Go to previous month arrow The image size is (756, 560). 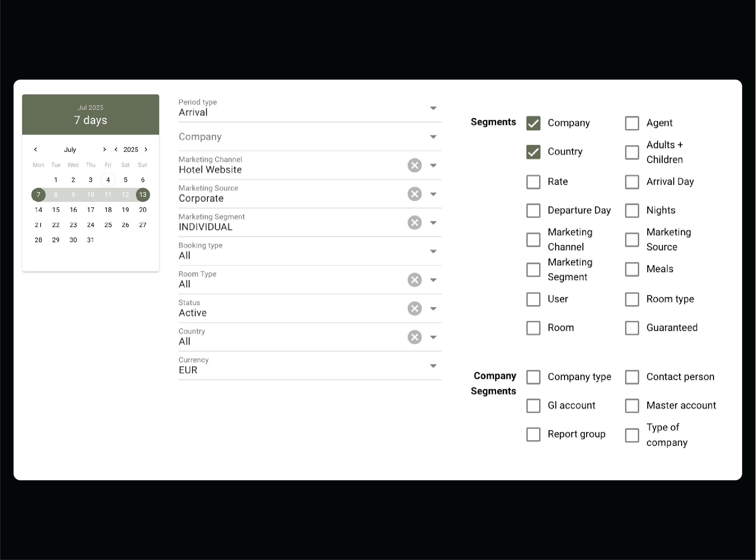tap(36, 149)
